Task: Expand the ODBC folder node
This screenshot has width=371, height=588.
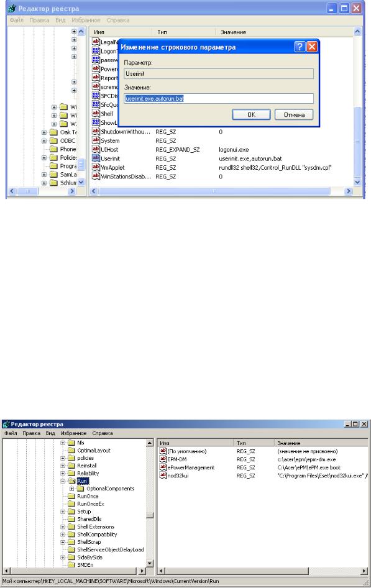Action: [44, 141]
